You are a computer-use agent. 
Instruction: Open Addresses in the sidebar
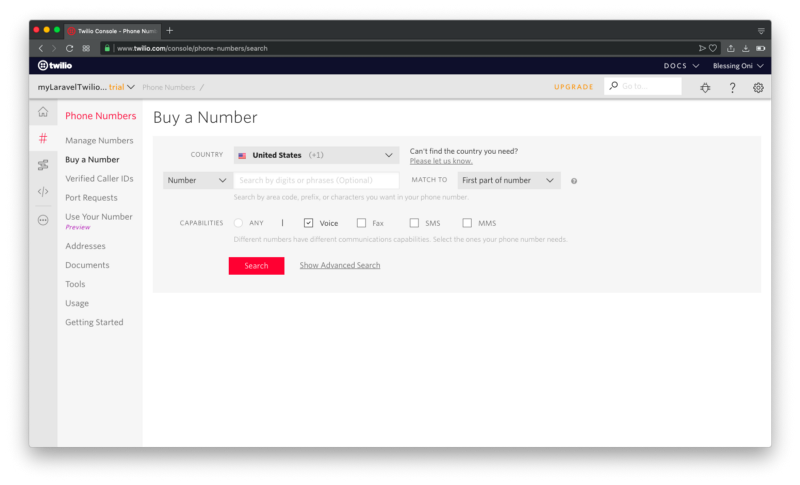tap(85, 246)
